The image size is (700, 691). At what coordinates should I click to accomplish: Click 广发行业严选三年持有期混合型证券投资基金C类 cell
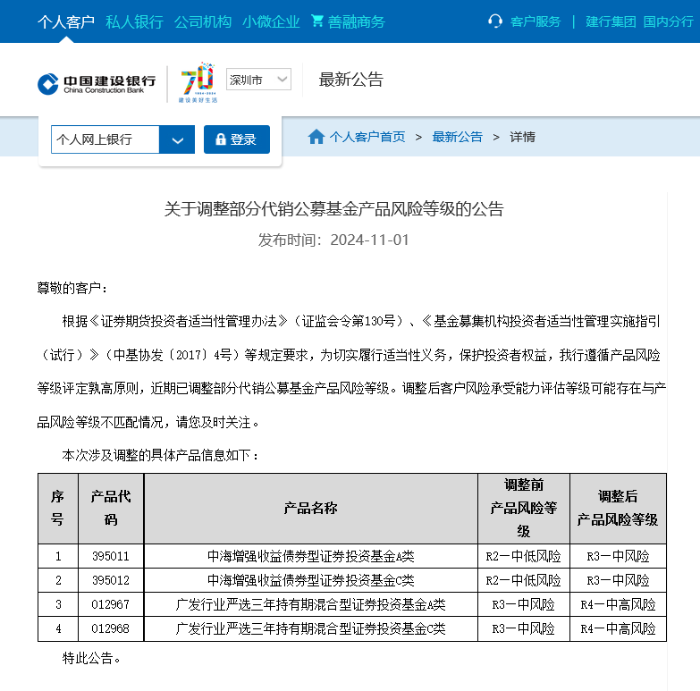(x=311, y=629)
